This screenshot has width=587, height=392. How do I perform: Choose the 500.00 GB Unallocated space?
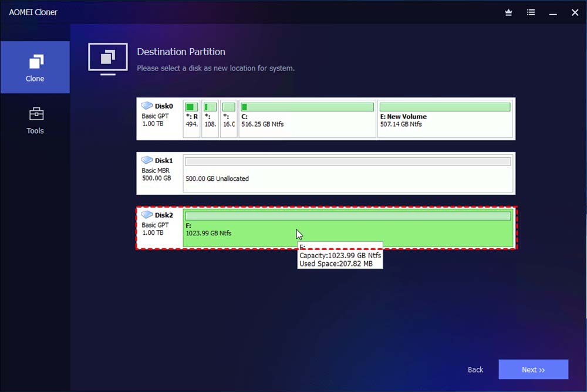348,173
